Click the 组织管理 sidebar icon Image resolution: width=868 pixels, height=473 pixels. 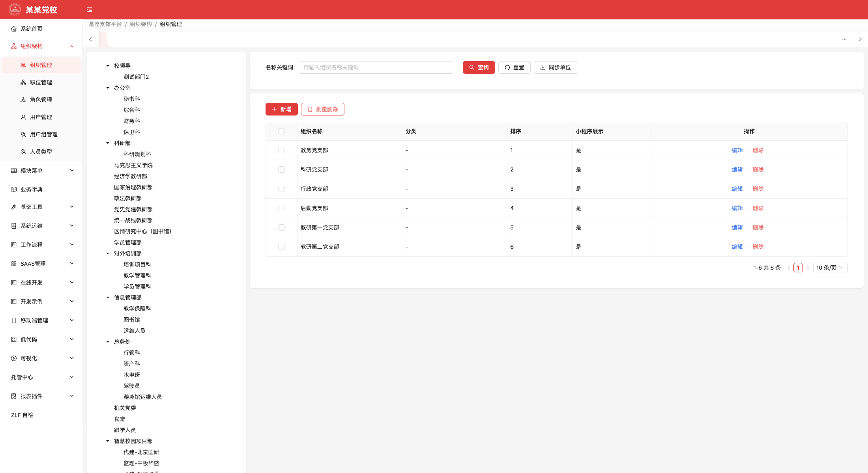click(23, 65)
